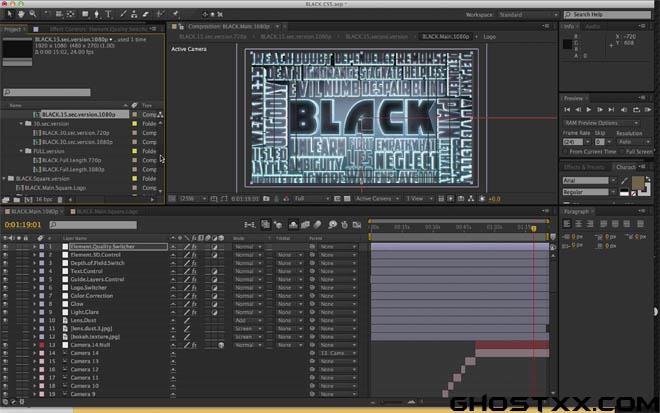Image resolution: width=660 pixels, height=413 pixels.
Task: Open the Audio panel tab
Action: 593,27
